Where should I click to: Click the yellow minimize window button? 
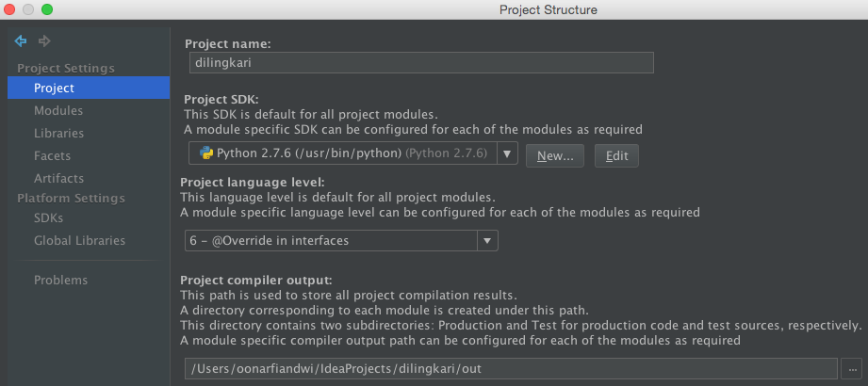pyautogui.click(x=29, y=9)
